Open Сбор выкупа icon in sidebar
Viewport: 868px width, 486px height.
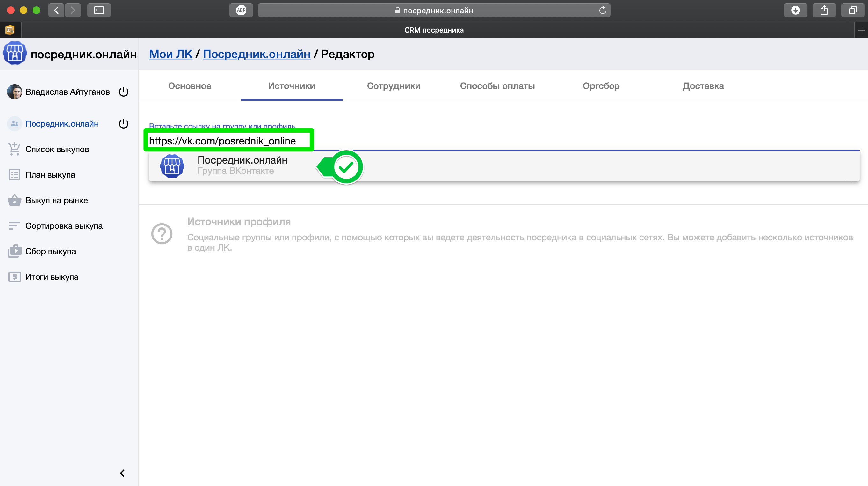(14, 251)
